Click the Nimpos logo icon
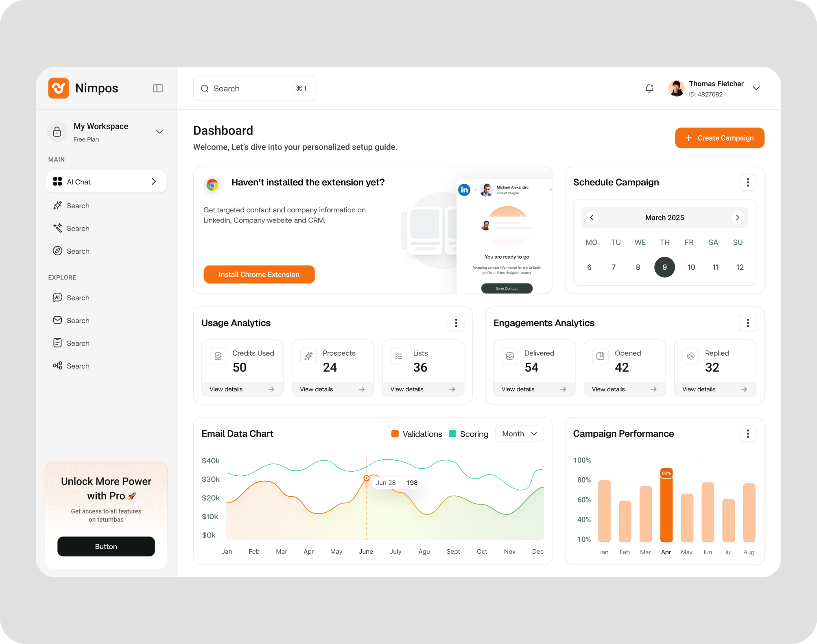The image size is (817, 644). (59, 88)
